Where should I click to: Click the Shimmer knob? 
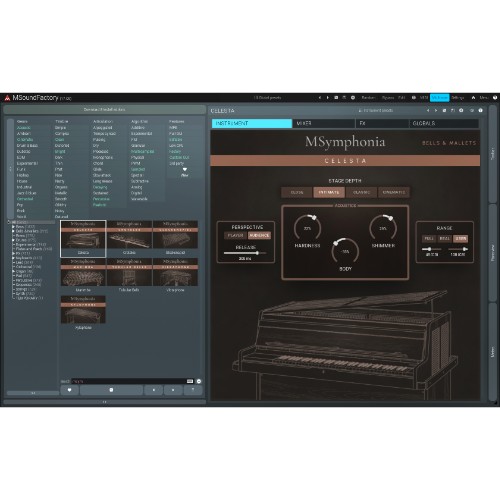[x=383, y=228]
